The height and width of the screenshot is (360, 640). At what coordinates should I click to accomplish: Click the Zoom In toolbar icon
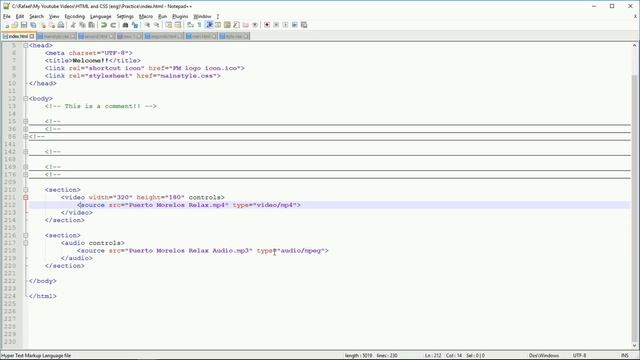[147, 25]
